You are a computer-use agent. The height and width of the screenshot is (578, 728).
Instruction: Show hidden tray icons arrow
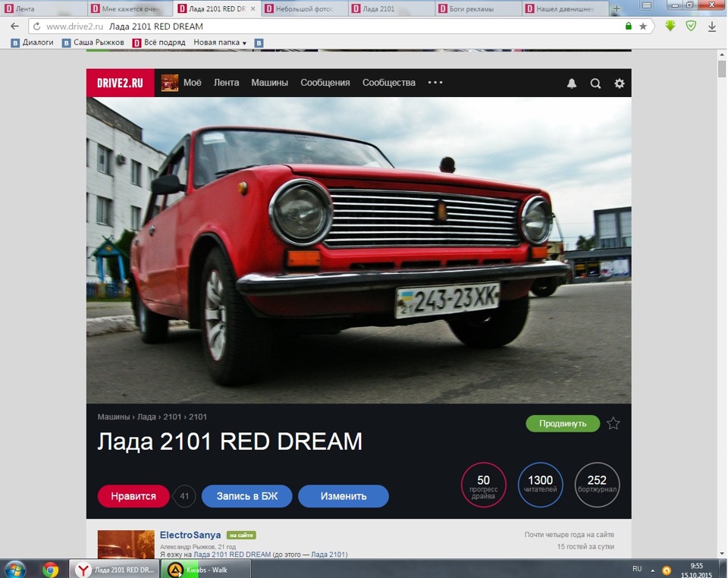652,570
